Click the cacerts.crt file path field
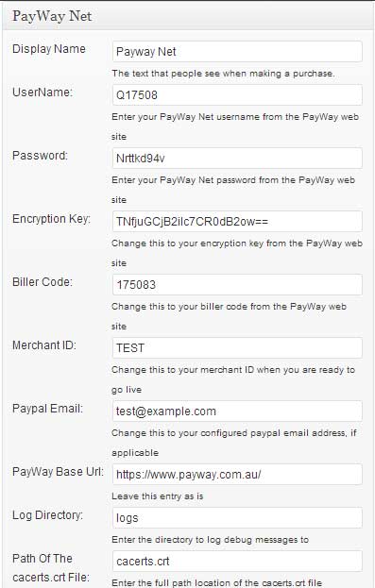This screenshot has height=588, width=375. 237,561
